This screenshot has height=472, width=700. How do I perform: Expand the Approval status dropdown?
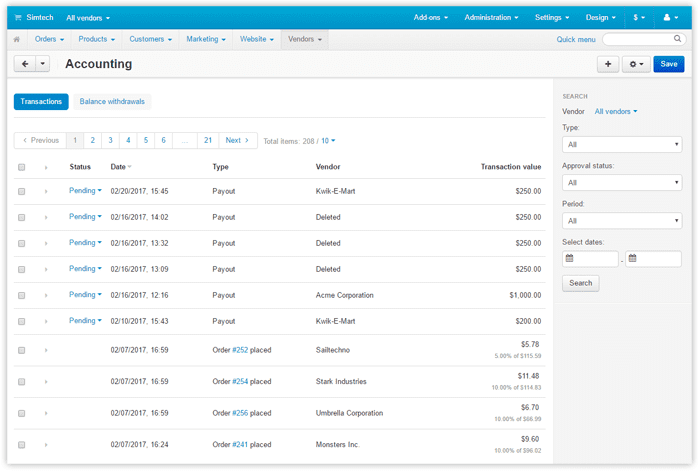pyautogui.click(x=621, y=183)
